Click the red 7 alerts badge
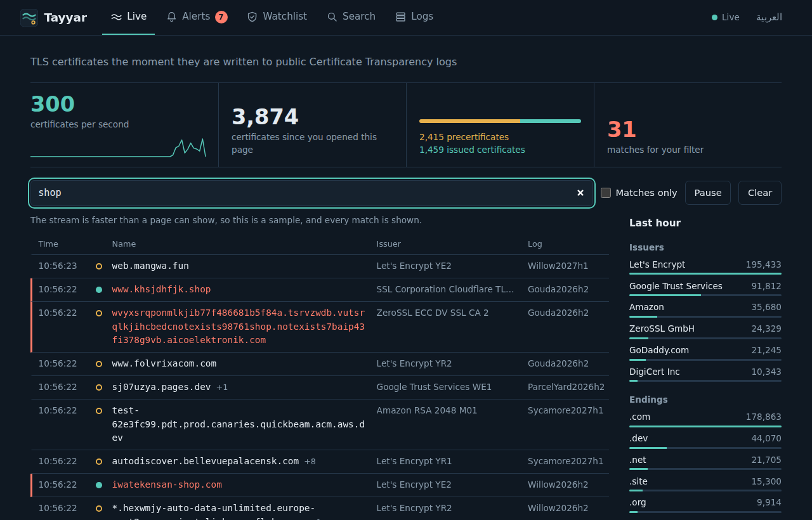This screenshot has width=812, height=520. (221, 17)
